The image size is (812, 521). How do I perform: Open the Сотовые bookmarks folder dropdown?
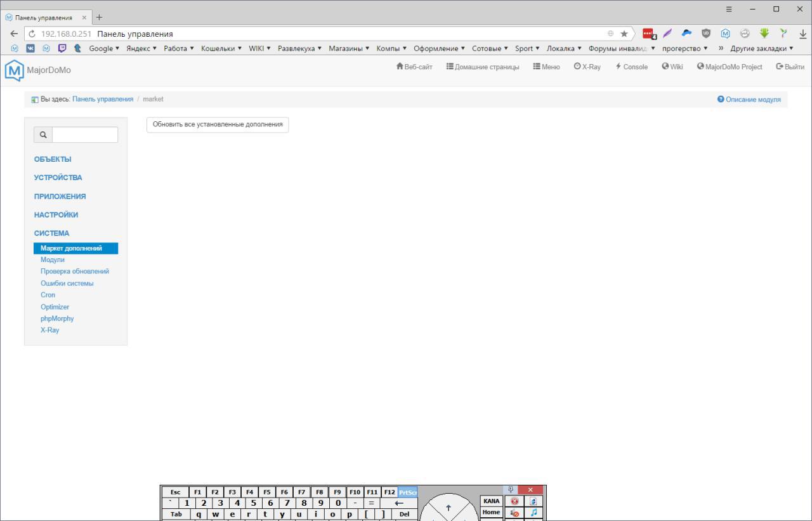[490, 48]
